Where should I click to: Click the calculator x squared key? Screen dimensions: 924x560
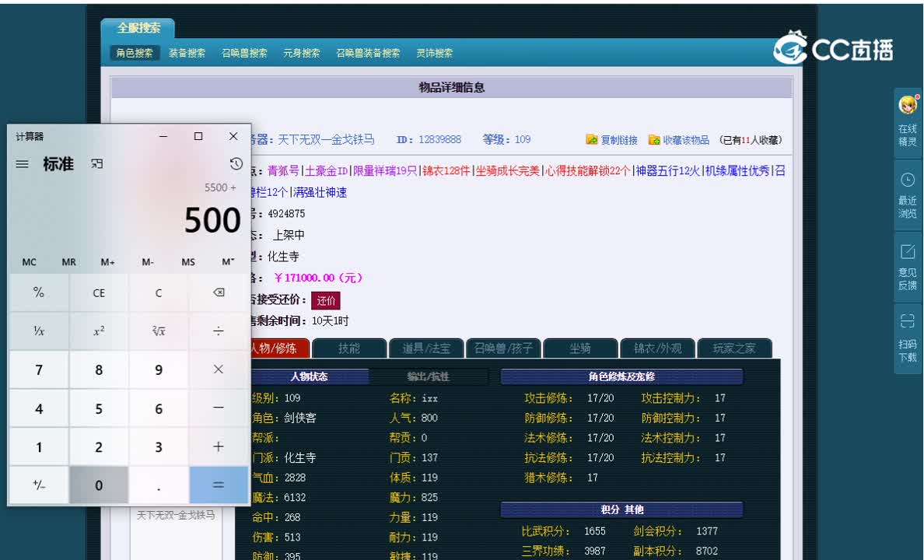click(x=99, y=331)
